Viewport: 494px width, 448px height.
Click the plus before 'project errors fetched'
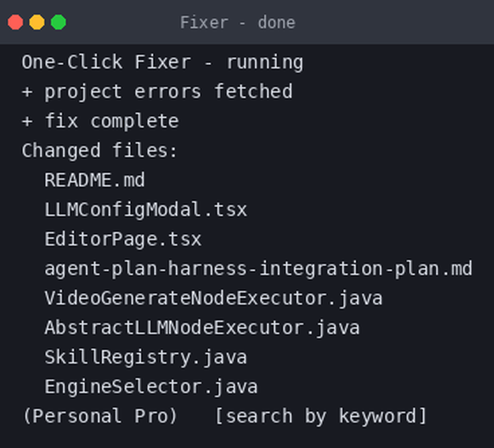pos(28,92)
